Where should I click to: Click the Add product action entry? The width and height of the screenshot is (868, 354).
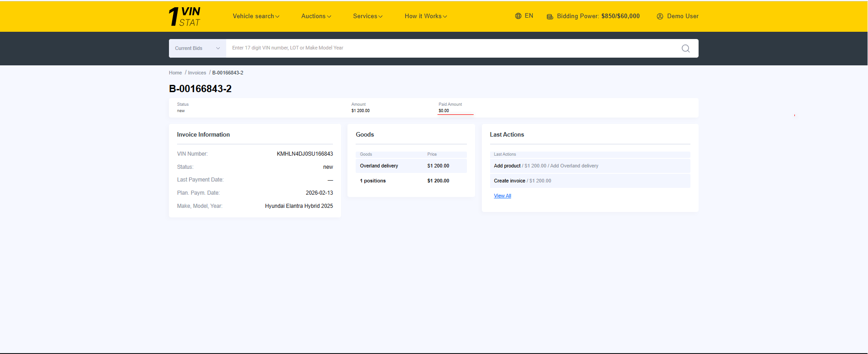(507, 166)
